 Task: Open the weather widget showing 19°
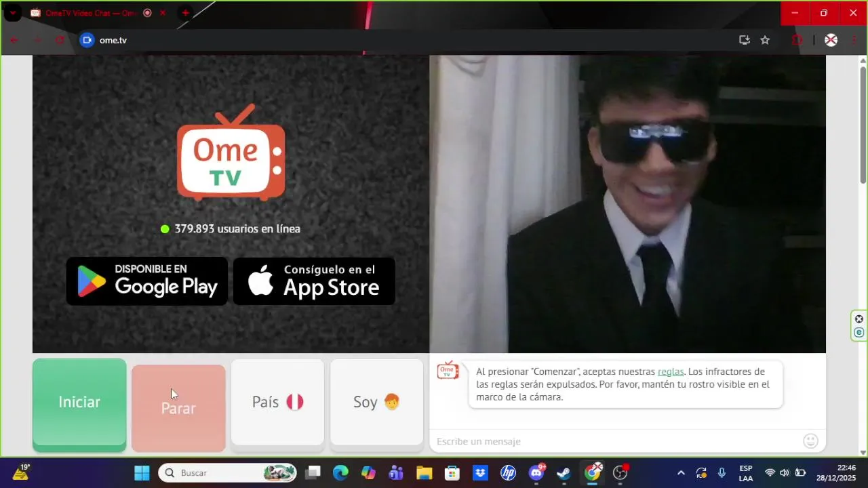20,472
